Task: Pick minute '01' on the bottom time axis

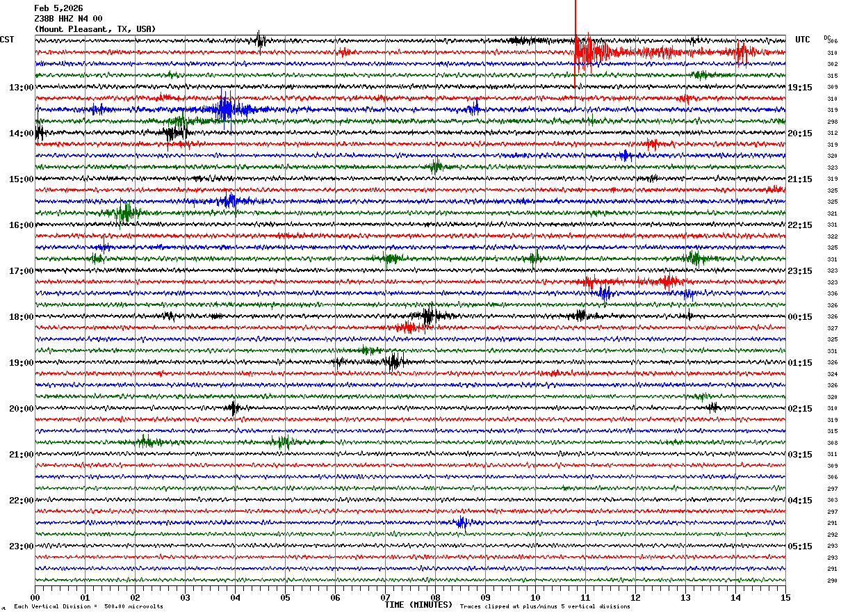Action: [85, 597]
